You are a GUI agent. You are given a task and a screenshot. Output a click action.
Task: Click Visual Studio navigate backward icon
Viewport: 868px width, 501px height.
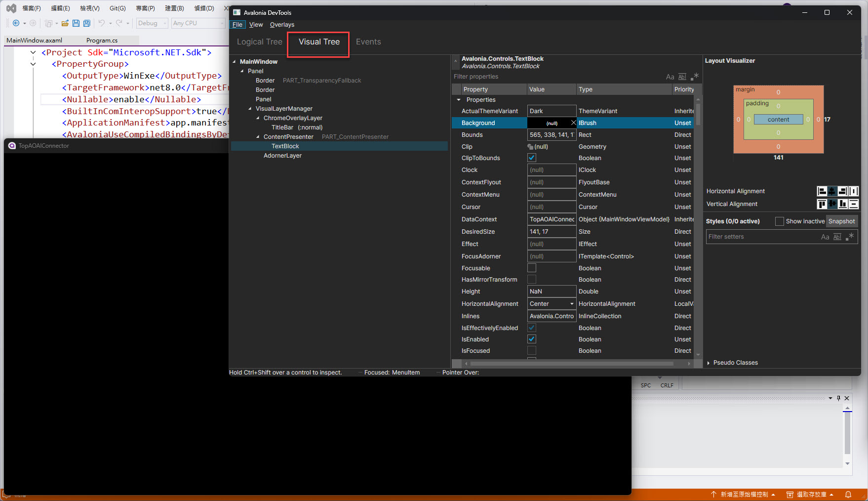point(16,23)
